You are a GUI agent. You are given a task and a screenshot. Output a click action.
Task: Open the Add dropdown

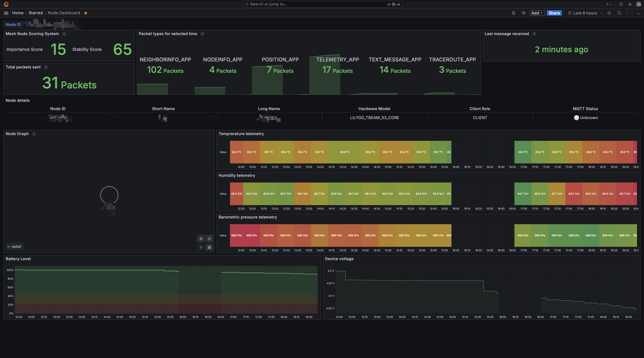click(537, 13)
